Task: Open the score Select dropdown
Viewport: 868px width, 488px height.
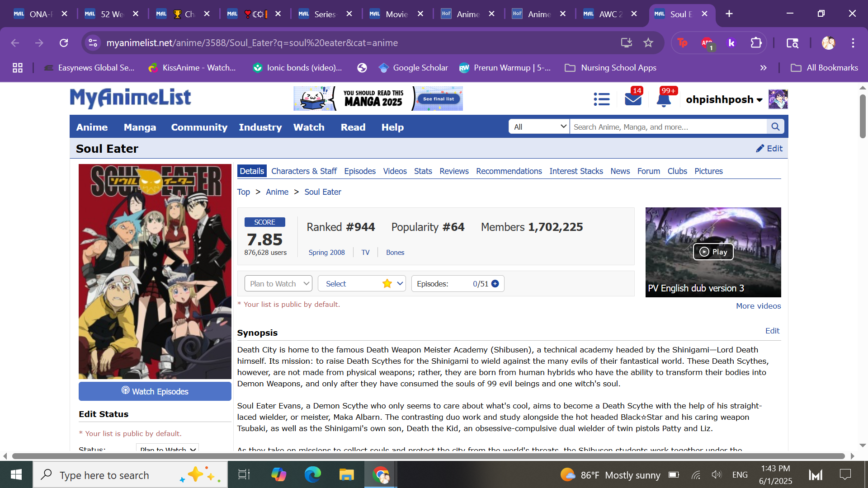Action: point(361,284)
